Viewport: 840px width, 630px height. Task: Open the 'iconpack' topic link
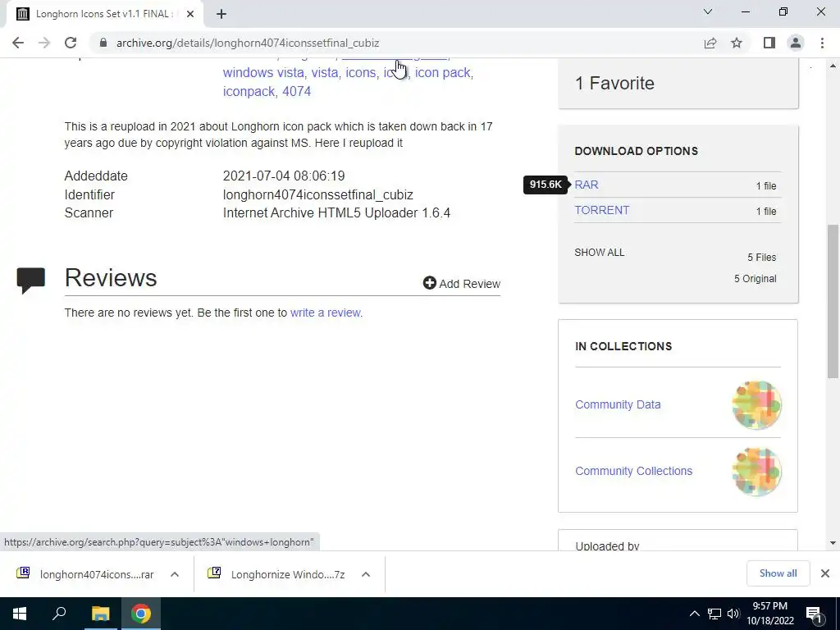click(249, 92)
